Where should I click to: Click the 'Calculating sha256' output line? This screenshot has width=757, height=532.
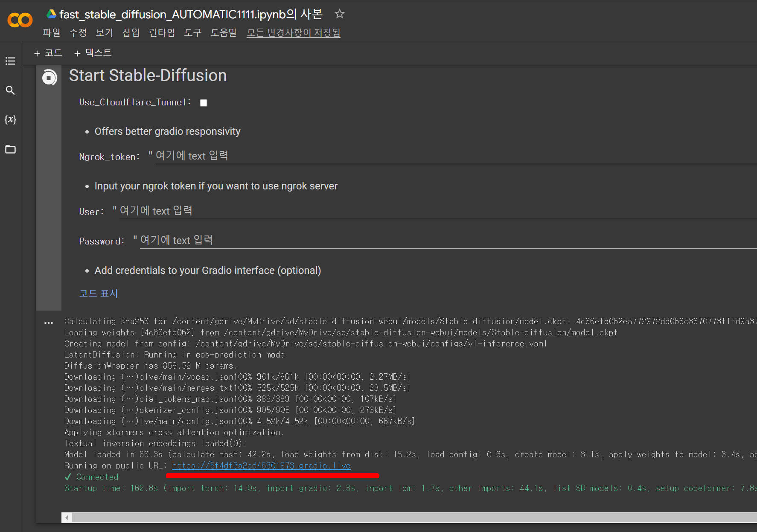[411, 321]
